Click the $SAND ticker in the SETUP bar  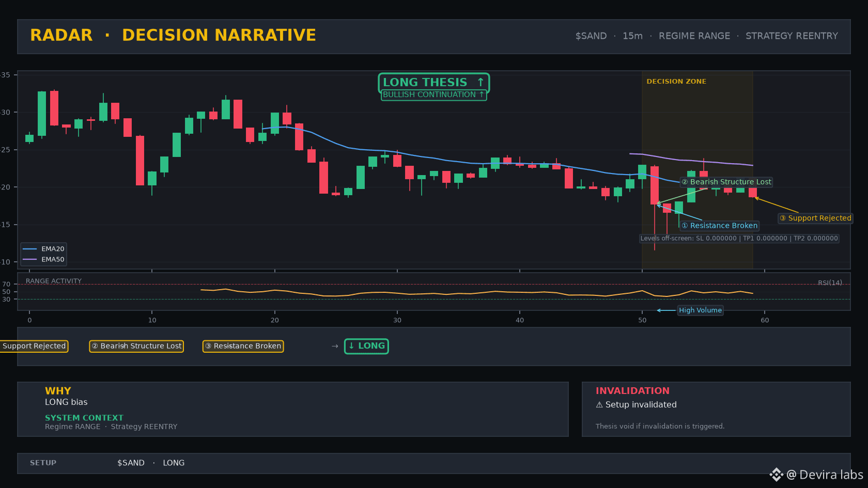131,463
